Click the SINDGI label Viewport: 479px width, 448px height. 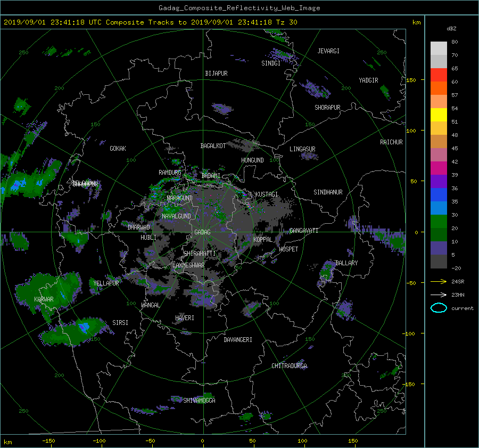click(271, 63)
